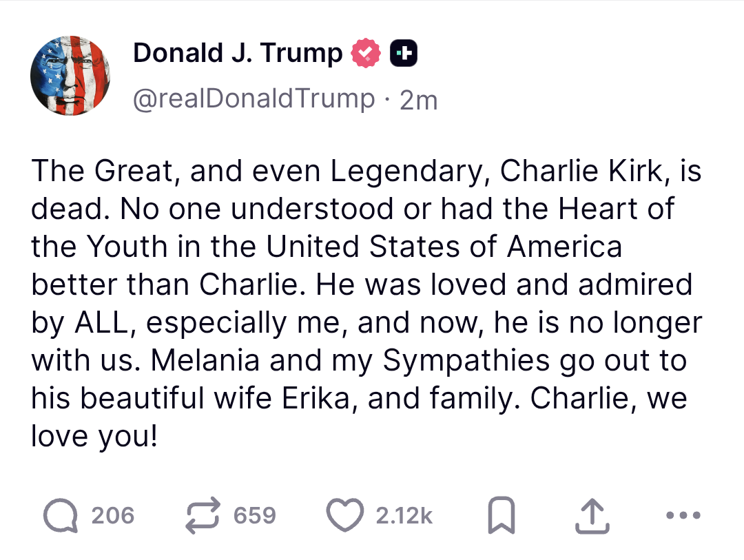Click the @realDonaldTrump handle
The height and width of the screenshot is (560, 744).
(x=254, y=99)
